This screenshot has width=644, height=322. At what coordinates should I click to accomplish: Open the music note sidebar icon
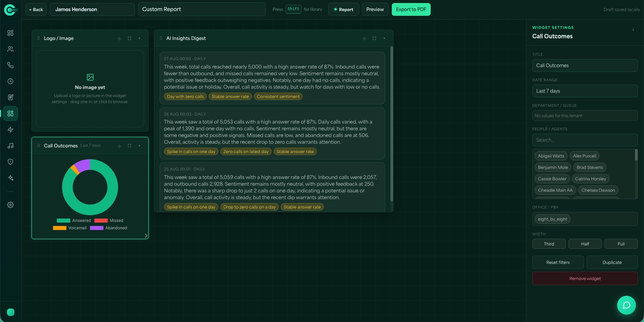click(x=10, y=146)
